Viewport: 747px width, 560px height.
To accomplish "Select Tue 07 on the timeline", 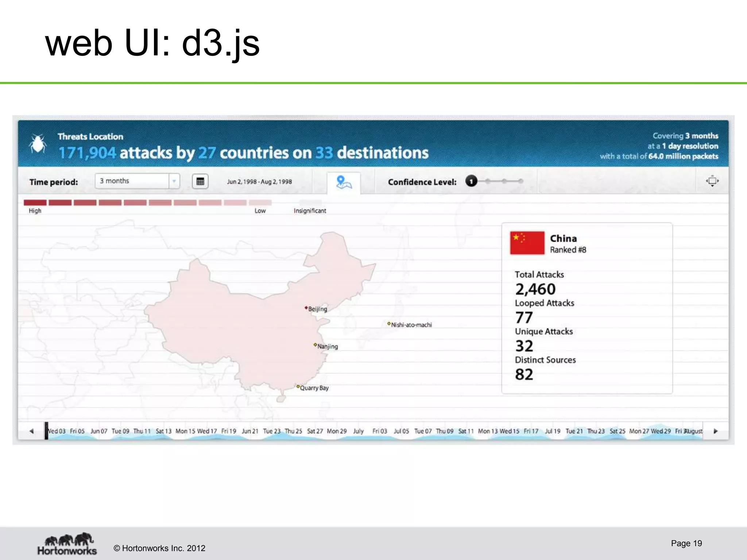I will click(x=423, y=431).
